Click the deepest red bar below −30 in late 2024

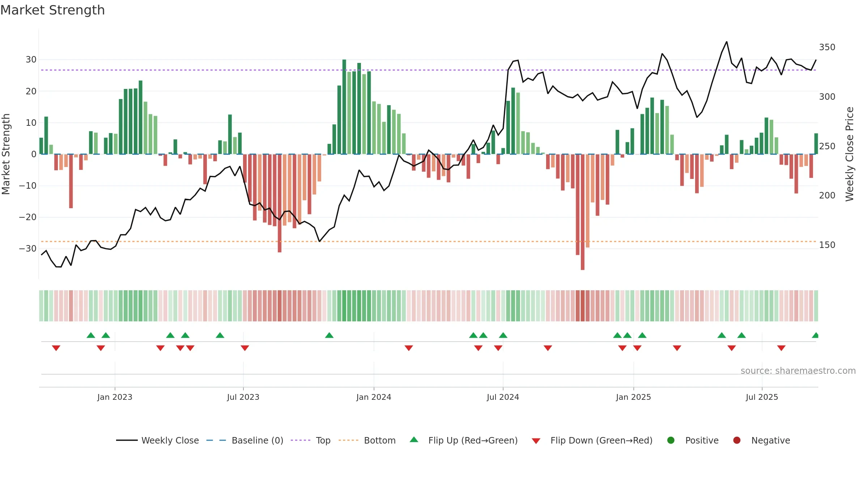(x=583, y=212)
